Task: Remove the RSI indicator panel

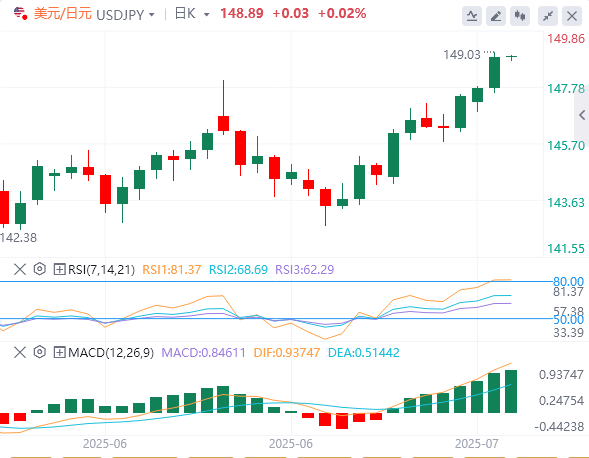Action: tap(20, 269)
